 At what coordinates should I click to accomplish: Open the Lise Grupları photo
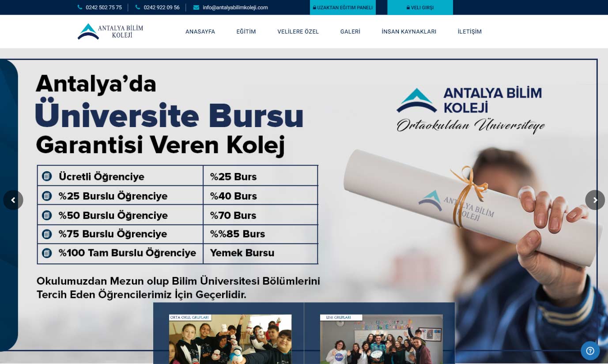[381, 339]
